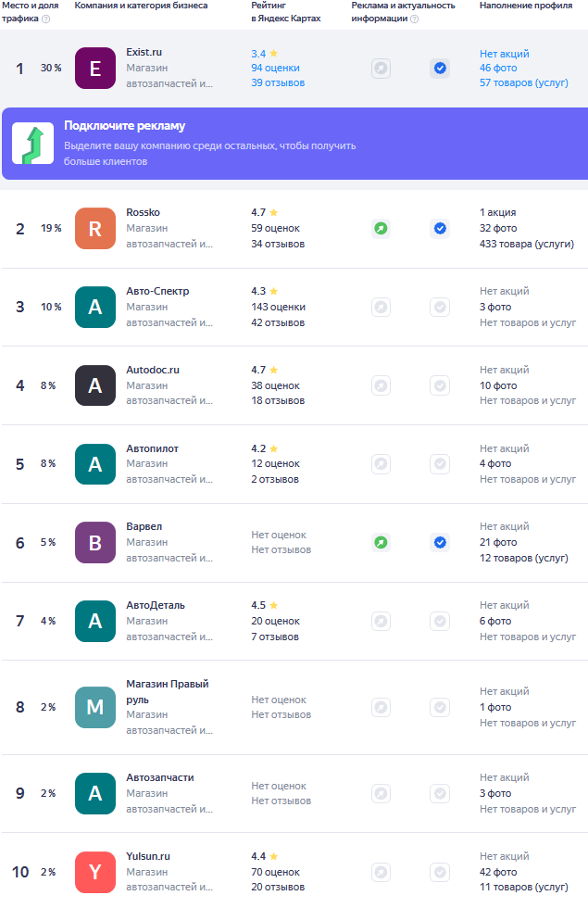588x908 pixels.
Task: Open the "Подключите рекламу" banner
Action: click(294, 144)
